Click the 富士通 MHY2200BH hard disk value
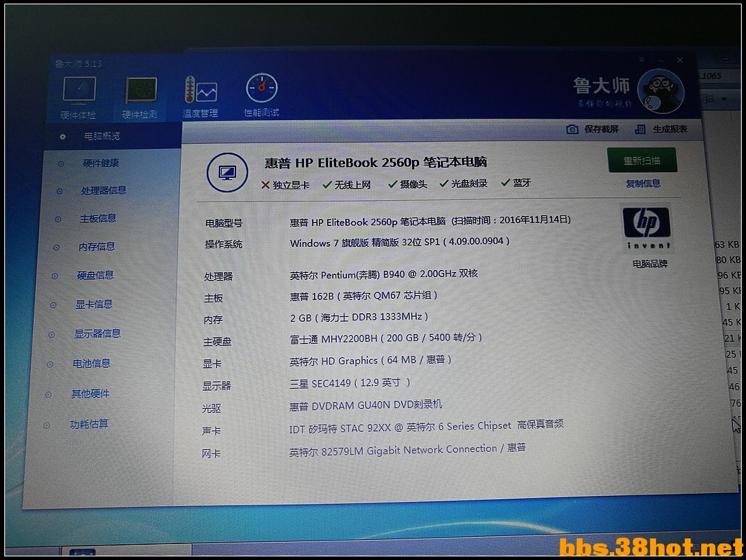Viewport: 746px width, 560px height. [x=386, y=338]
